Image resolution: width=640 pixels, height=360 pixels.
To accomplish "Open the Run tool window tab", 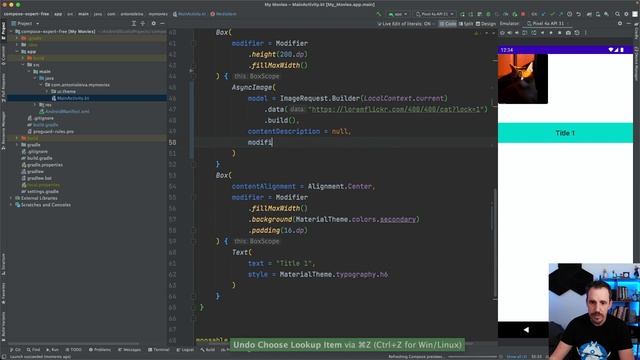I will point(53,350).
